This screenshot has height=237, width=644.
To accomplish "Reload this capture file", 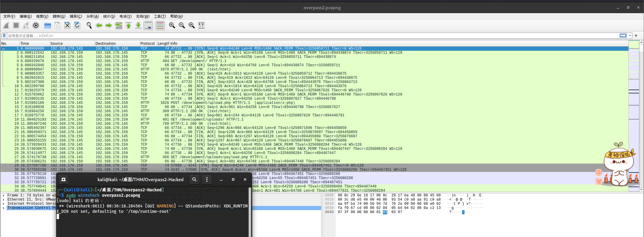I will click(x=77, y=26).
